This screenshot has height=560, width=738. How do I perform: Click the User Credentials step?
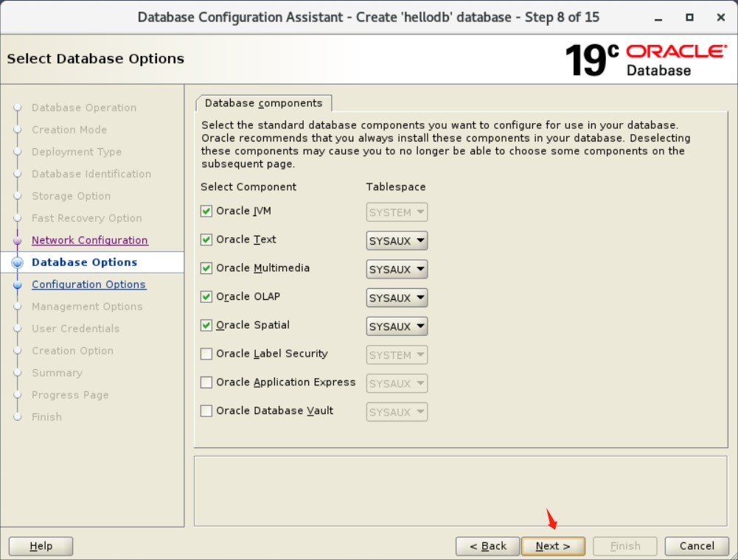75,329
